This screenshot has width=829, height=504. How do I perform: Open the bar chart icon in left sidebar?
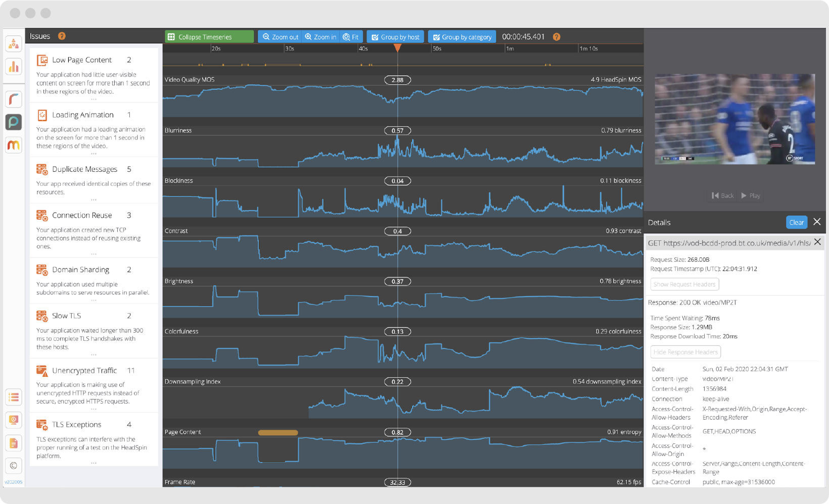point(14,66)
